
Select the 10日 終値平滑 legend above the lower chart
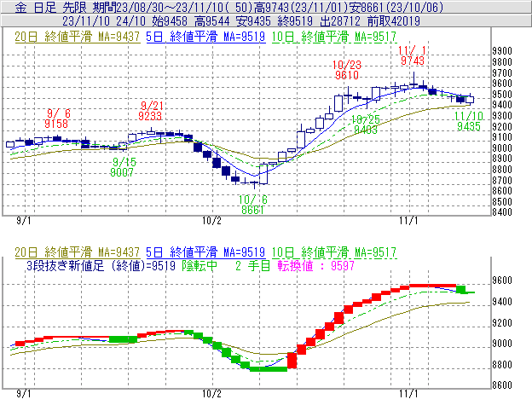point(334,252)
